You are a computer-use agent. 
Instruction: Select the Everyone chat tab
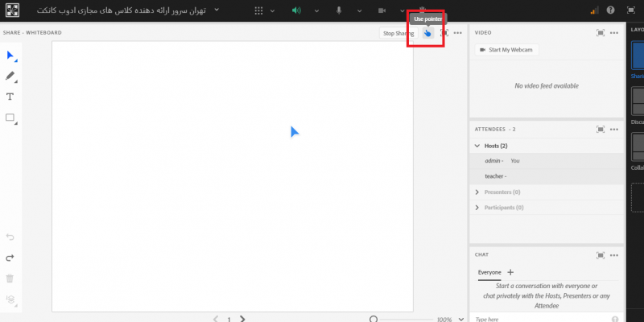[x=489, y=272]
